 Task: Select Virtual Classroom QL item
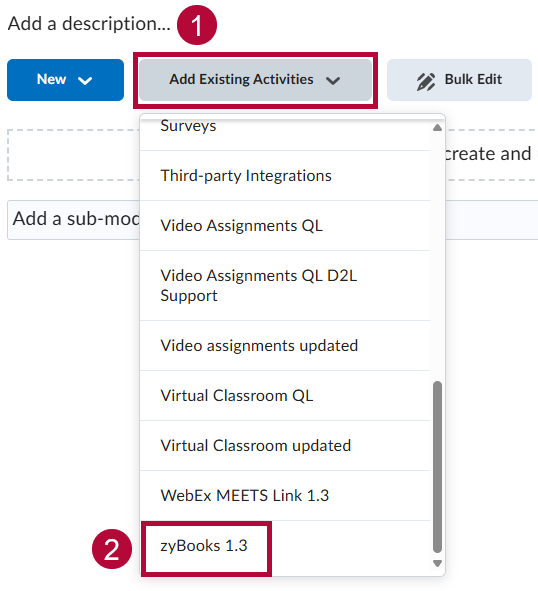coord(285,396)
